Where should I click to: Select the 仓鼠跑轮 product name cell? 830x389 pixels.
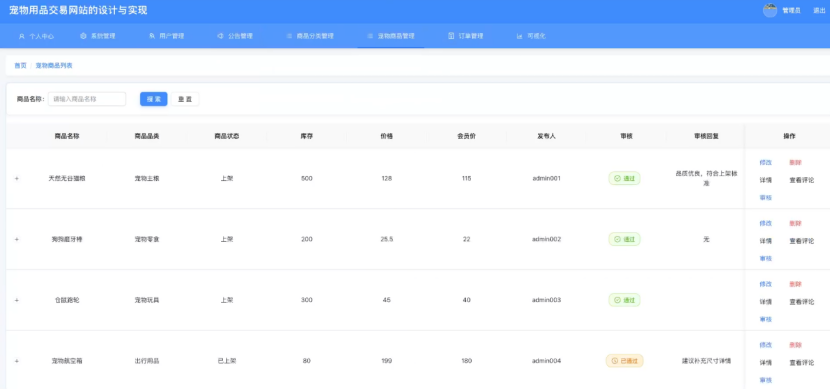pyautogui.click(x=67, y=300)
